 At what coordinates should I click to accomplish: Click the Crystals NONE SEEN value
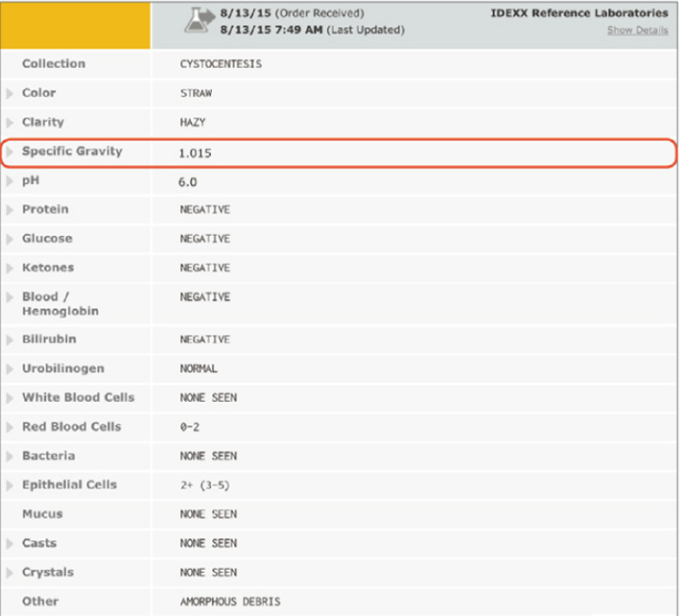click(x=208, y=573)
